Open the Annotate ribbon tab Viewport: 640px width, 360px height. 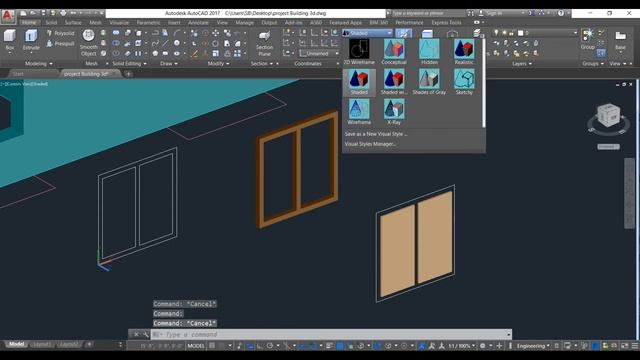198,23
